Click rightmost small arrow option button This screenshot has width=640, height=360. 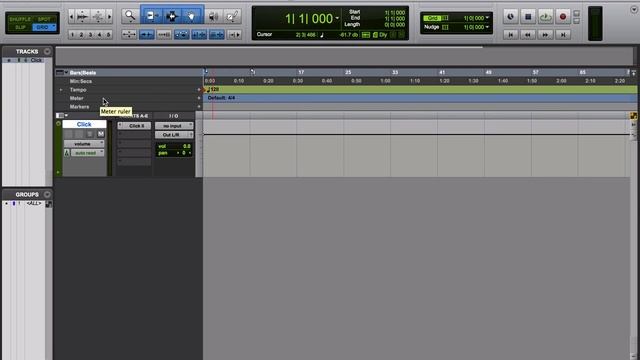[x=234, y=35]
